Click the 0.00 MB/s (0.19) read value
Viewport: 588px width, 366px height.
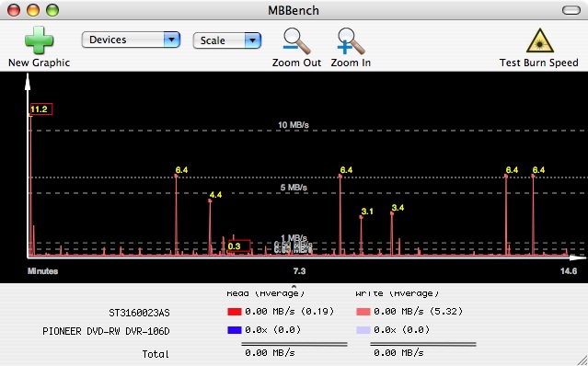[x=289, y=312]
